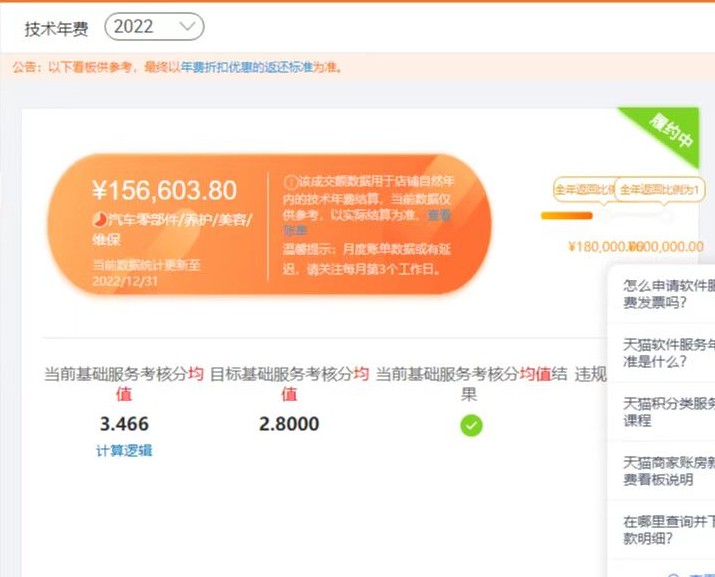Click the dropdown arrow chevron next to 2022
Viewport: 715px width, 577px height.
point(187,26)
